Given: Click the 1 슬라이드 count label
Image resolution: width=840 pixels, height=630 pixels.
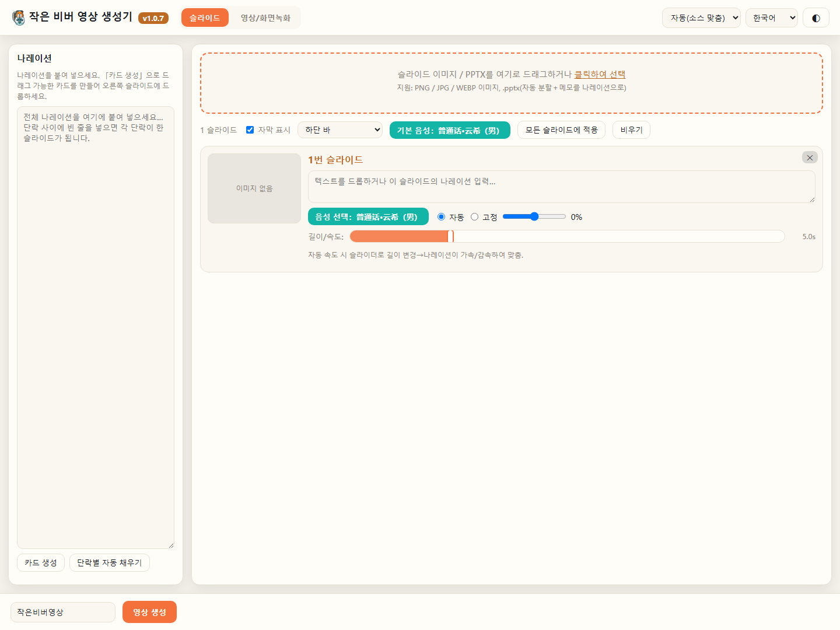Looking at the screenshot, I should point(219,130).
